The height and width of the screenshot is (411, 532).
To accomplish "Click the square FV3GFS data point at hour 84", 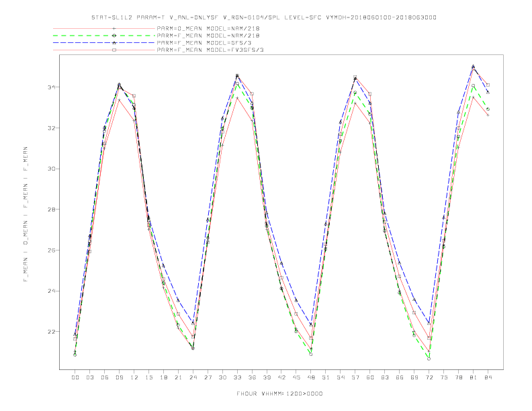I will [488, 85].
